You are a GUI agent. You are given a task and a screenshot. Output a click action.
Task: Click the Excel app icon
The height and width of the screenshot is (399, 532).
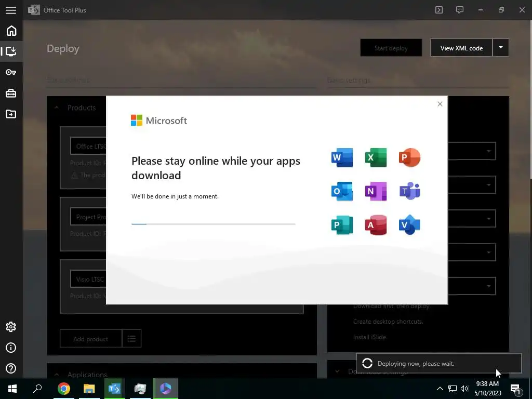point(376,157)
